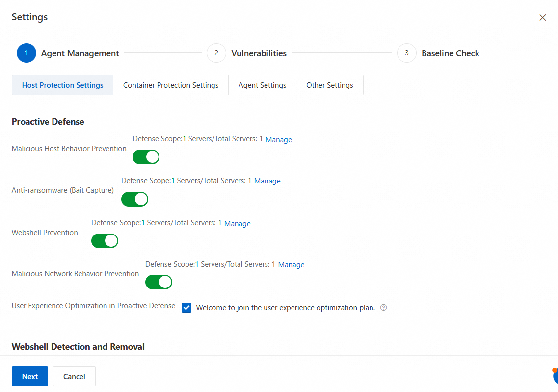Click the step 1 Agent Management circle
The image size is (558, 392).
tap(27, 53)
